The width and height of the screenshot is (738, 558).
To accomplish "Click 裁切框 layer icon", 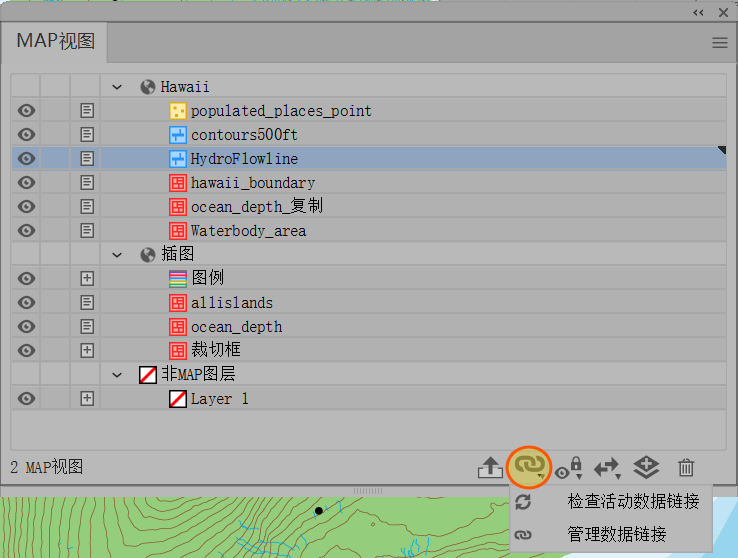I will (x=177, y=351).
